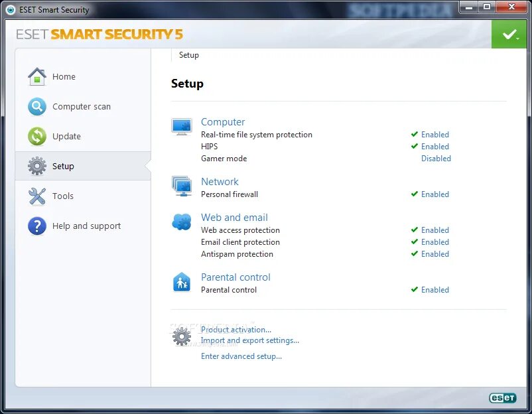
Task: Click the ESET logo in bottom corner
Action: [503, 397]
